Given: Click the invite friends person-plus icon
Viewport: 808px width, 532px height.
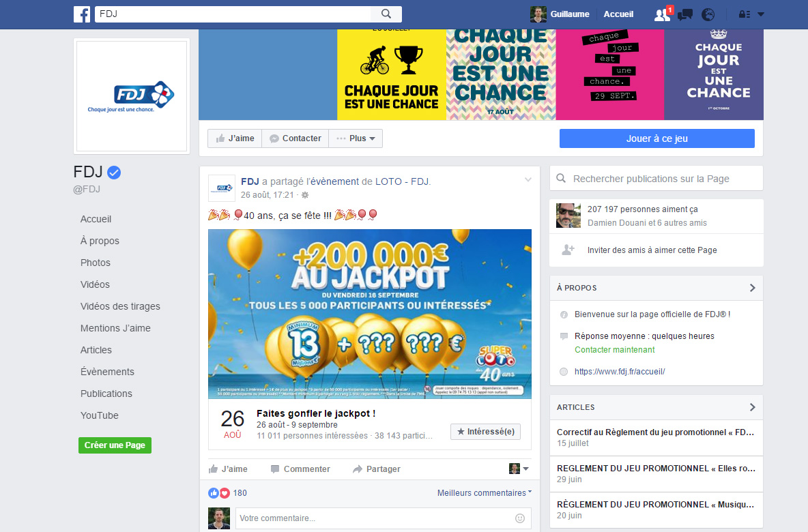Looking at the screenshot, I should click(568, 250).
